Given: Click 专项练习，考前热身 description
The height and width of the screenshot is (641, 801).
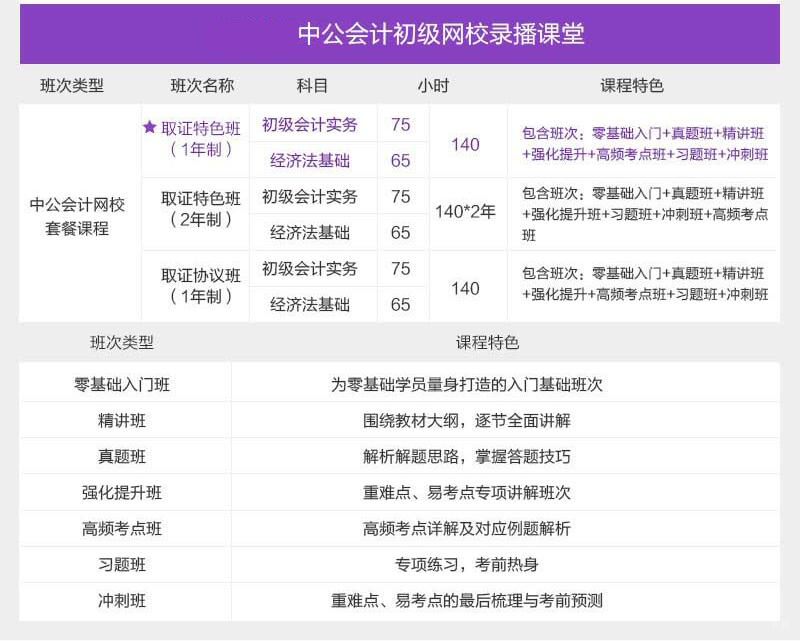Looking at the screenshot, I should (x=467, y=564).
